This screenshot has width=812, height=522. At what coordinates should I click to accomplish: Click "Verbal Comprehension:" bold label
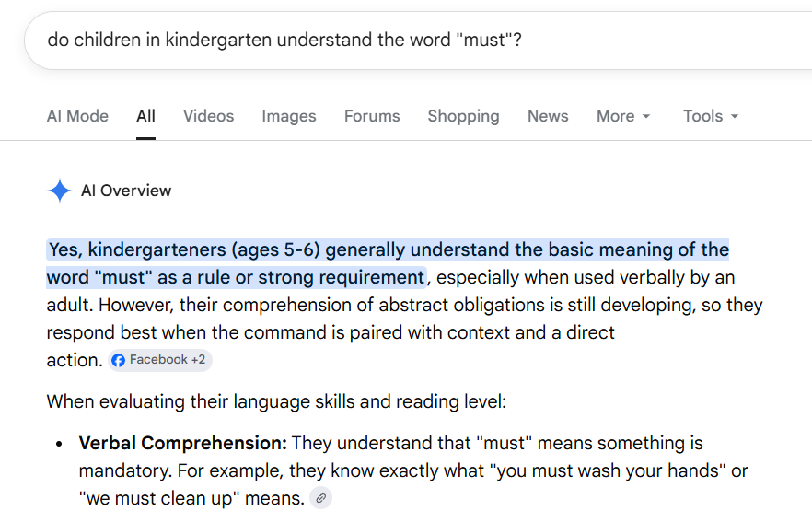(183, 444)
